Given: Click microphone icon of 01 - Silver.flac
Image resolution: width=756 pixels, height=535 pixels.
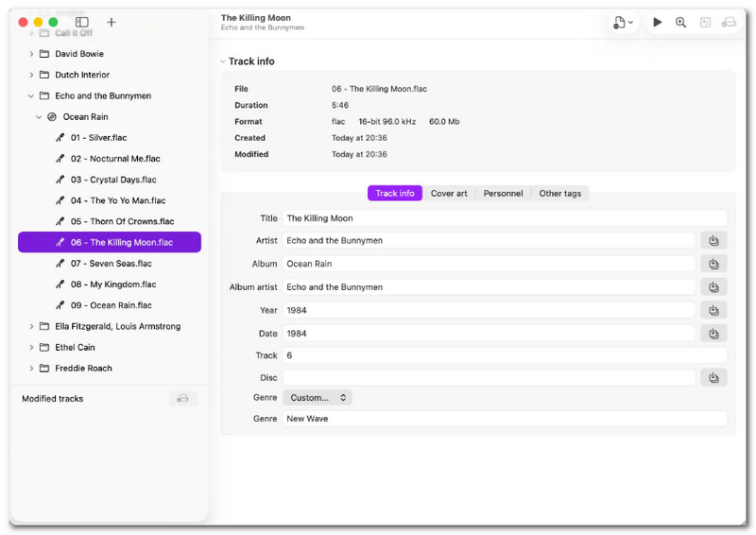Looking at the screenshot, I should (60, 137).
